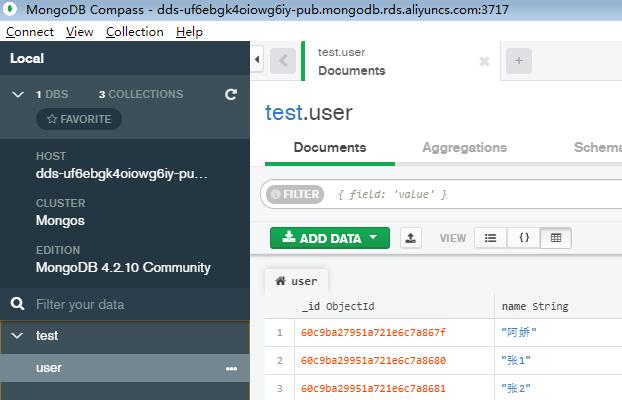This screenshot has width=622, height=400.
Task: Open the Connect menu
Action: [x=30, y=32]
